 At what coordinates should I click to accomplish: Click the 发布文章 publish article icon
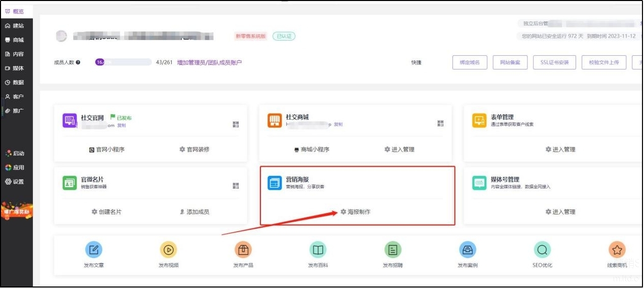94,249
